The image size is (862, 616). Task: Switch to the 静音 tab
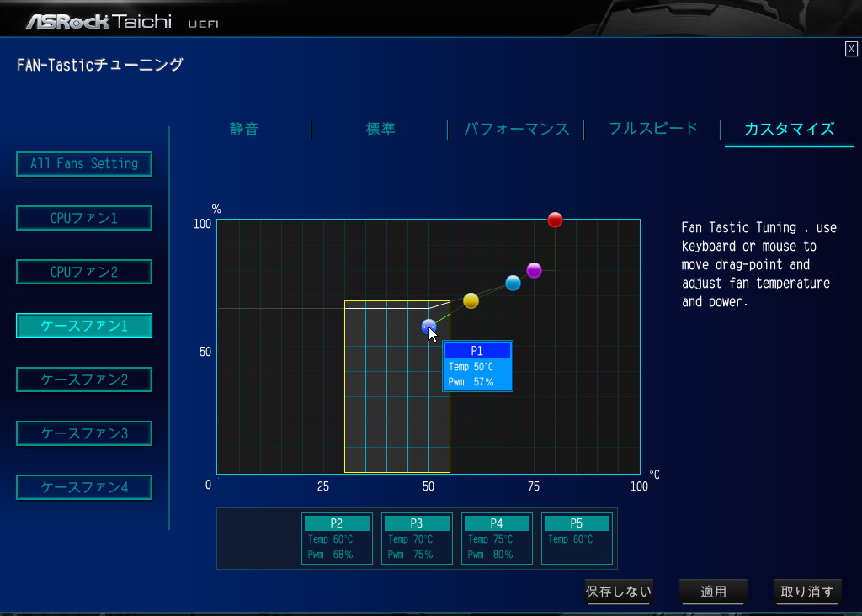coord(243,129)
